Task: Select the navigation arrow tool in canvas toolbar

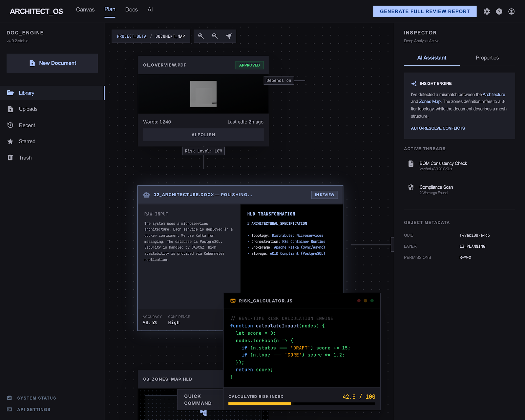Action: pos(229,36)
